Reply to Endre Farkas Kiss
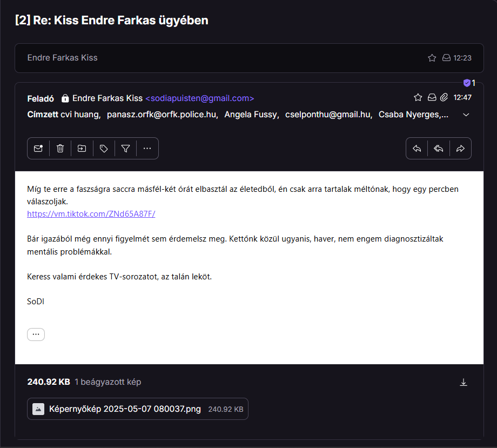The width and height of the screenshot is (497, 448). (417, 149)
